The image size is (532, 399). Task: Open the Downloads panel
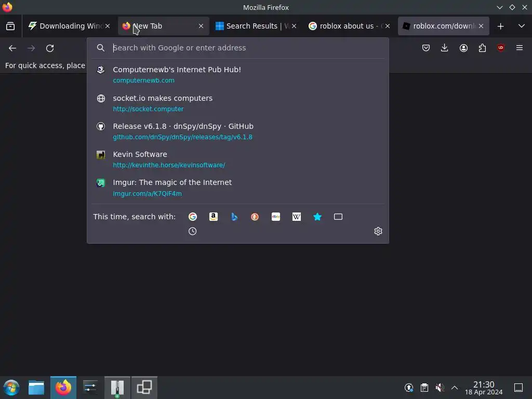[445, 48]
